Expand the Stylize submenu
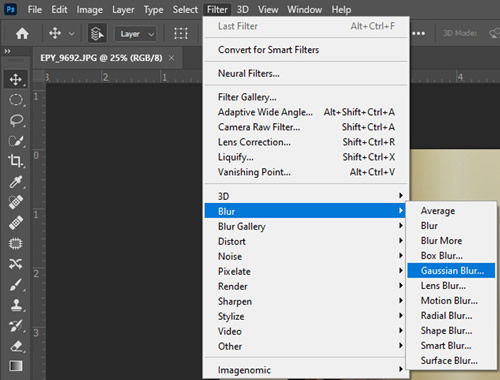The width and height of the screenshot is (500, 380). click(306, 316)
